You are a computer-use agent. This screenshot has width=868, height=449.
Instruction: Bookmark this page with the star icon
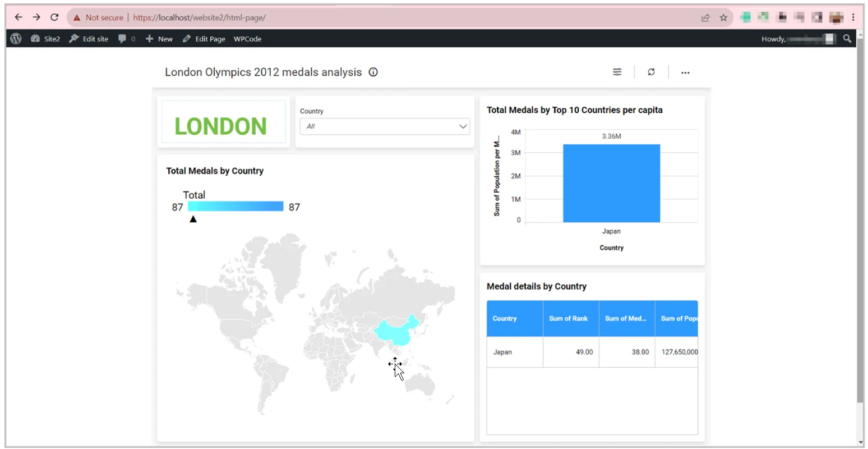tap(723, 17)
